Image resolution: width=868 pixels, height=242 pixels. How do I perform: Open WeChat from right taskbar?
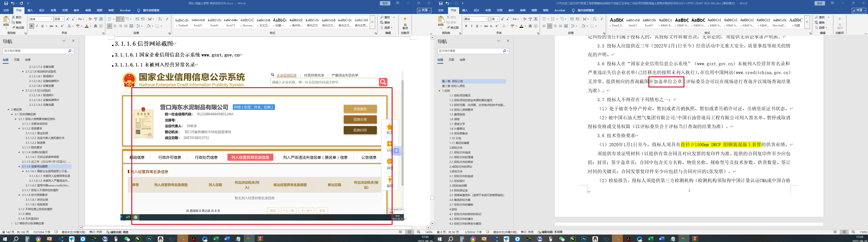(562, 239)
